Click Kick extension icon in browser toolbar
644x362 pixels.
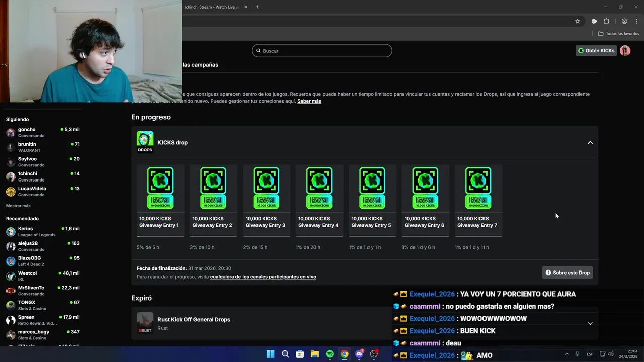tap(594, 21)
